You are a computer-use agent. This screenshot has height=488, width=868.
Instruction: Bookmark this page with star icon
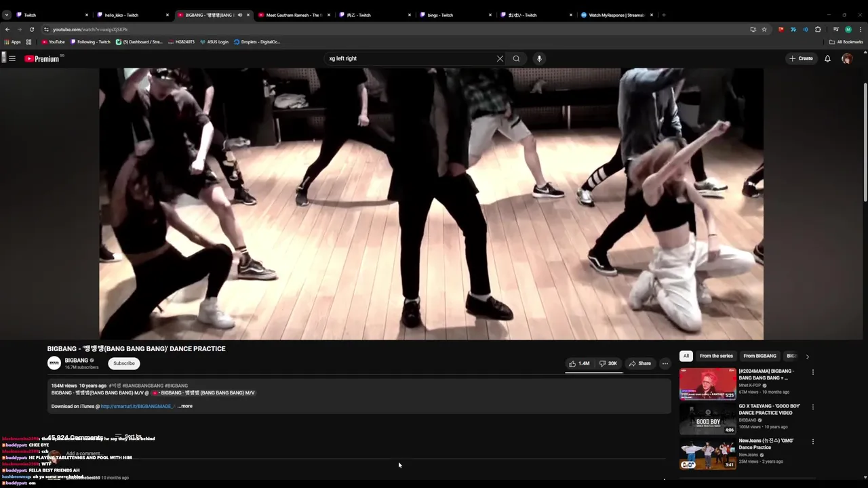click(764, 29)
